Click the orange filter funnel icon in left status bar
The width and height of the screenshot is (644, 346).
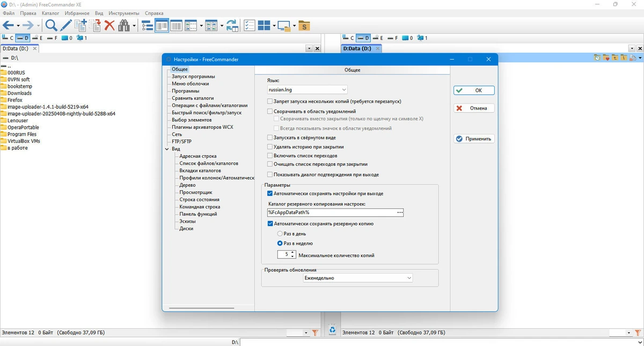315,333
